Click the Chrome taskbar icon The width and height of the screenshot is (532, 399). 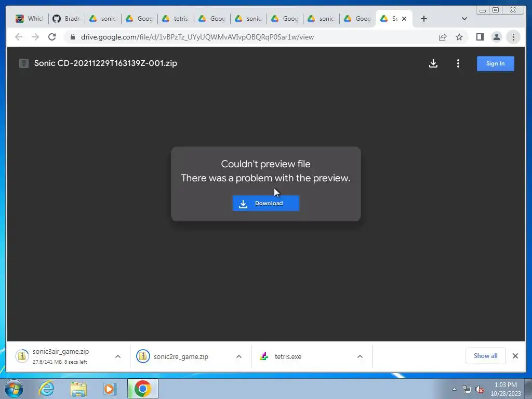click(142, 389)
